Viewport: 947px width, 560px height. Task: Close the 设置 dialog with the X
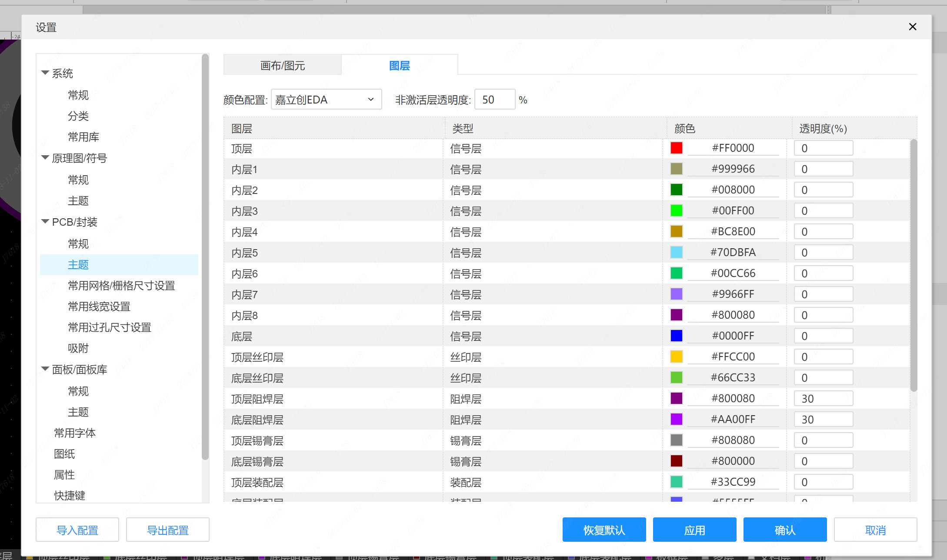pos(913,27)
